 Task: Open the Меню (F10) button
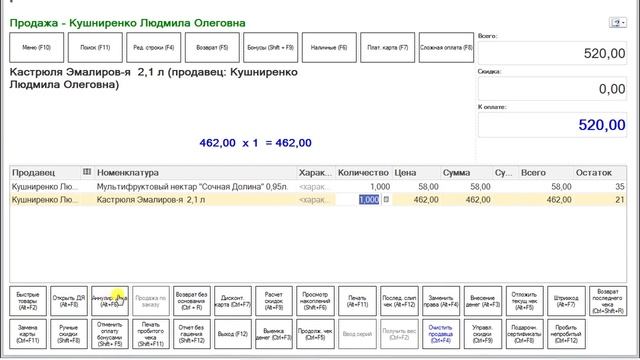pos(37,48)
